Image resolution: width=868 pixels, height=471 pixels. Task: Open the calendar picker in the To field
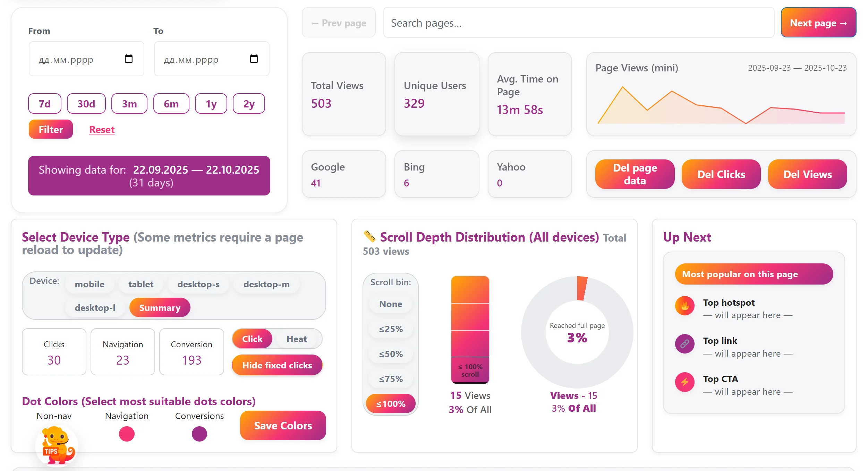click(x=254, y=59)
